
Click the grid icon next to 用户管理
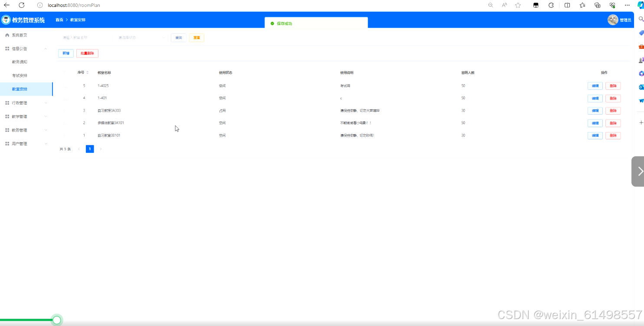point(7,143)
